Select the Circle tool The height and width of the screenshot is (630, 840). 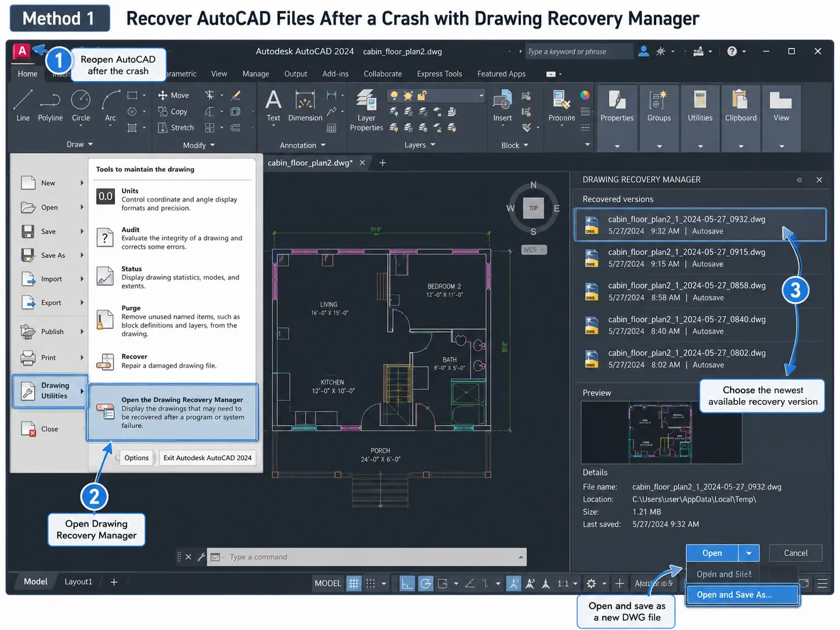coord(81,105)
